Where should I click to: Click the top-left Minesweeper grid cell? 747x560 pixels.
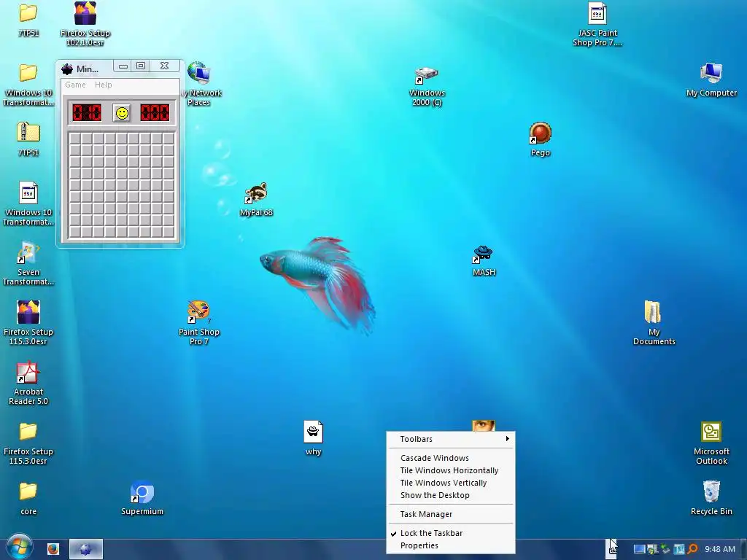coord(75,139)
